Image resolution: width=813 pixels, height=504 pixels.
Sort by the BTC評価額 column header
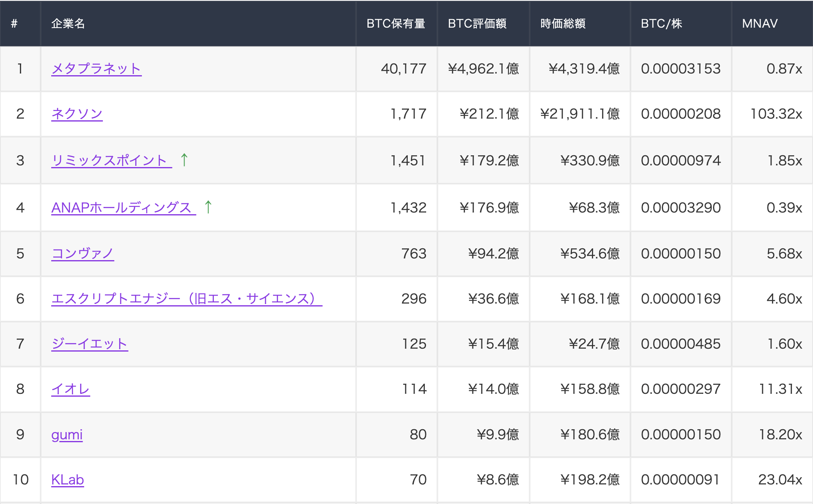coord(477,24)
